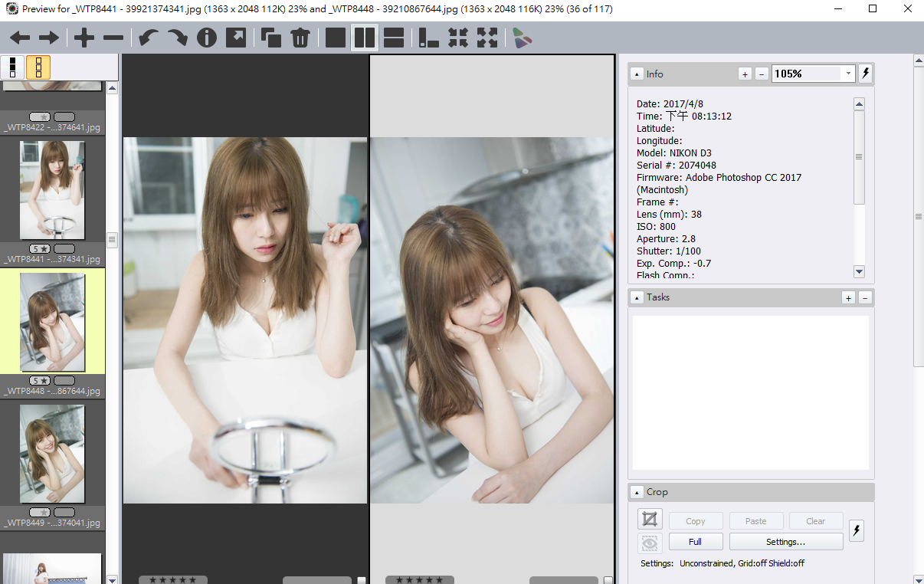Image resolution: width=924 pixels, height=584 pixels.
Task: Show image info with the i icon
Action: coord(207,38)
